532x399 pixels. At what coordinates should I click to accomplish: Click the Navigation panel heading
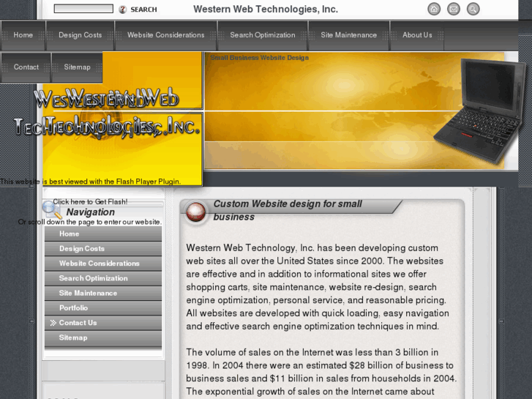tap(90, 212)
